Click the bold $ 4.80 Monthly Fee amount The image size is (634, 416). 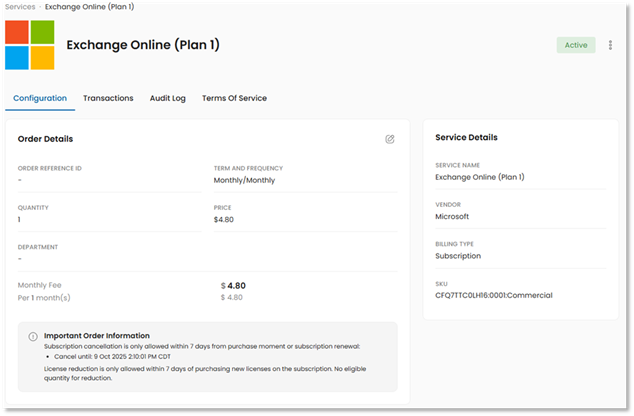tap(233, 285)
